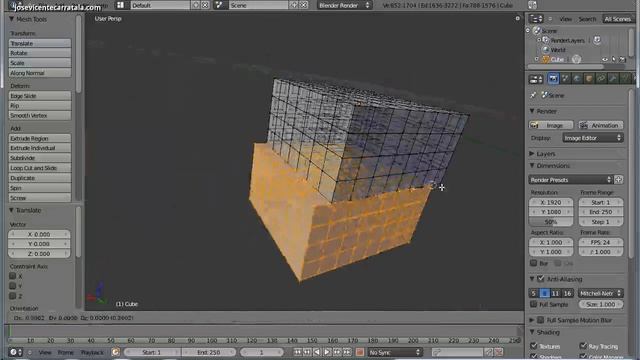Open Timeline editor type selector

click(16, 352)
